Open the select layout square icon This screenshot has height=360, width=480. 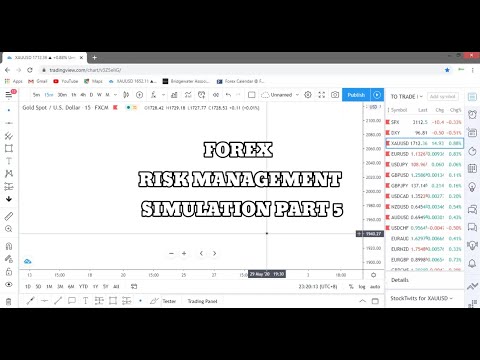pyautogui.click(x=252, y=95)
